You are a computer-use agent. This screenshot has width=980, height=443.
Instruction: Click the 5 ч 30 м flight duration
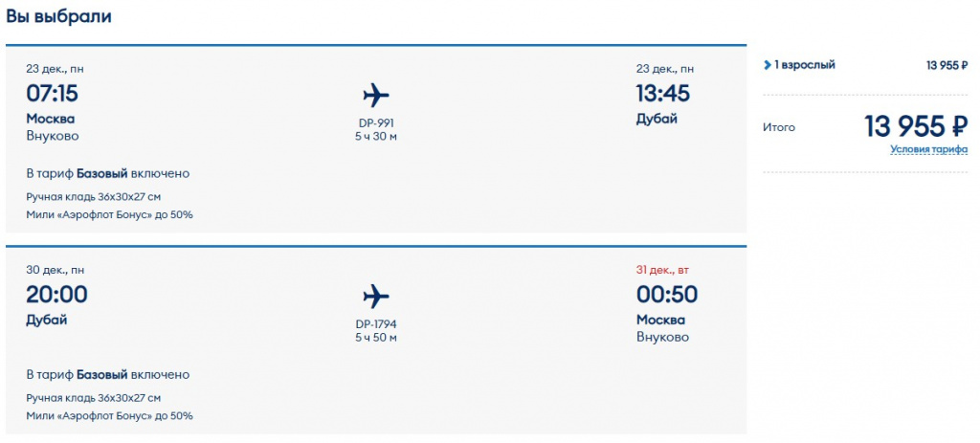(375, 136)
